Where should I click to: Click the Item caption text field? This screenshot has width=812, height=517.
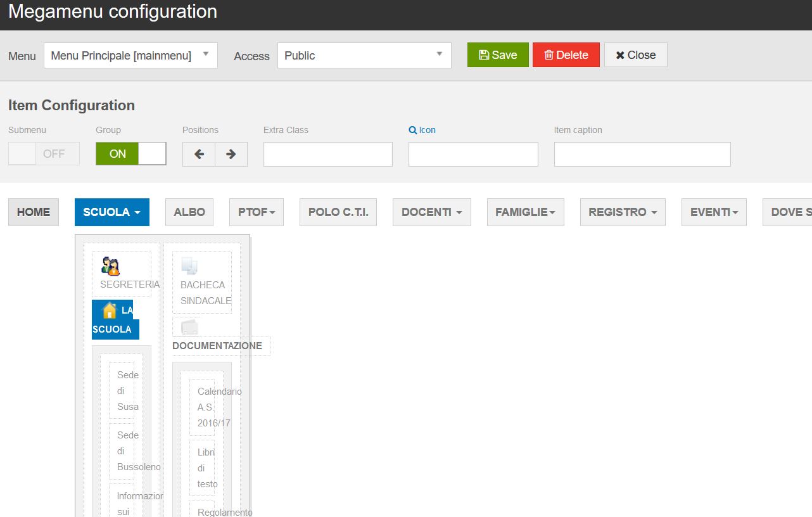(642, 155)
